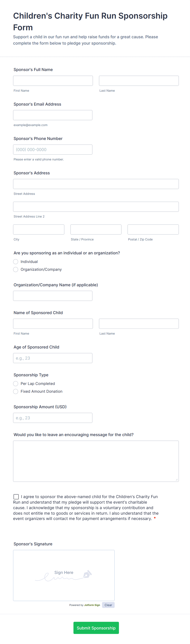Select Per Lap Completed sponsorship type
190x644 pixels.
(16, 383)
